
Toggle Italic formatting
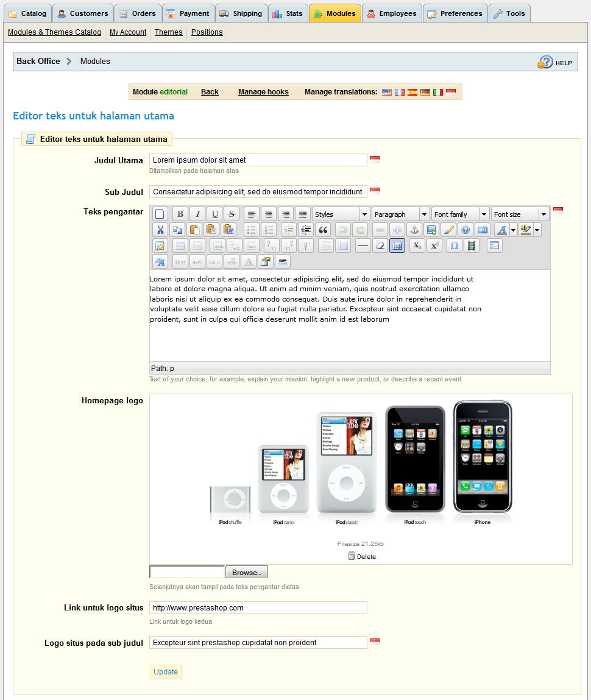[x=197, y=214]
